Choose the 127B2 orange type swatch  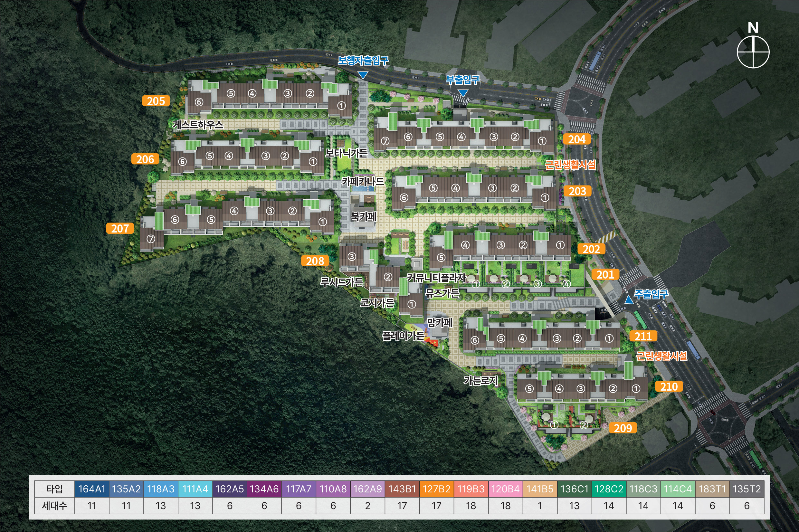[436, 489]
